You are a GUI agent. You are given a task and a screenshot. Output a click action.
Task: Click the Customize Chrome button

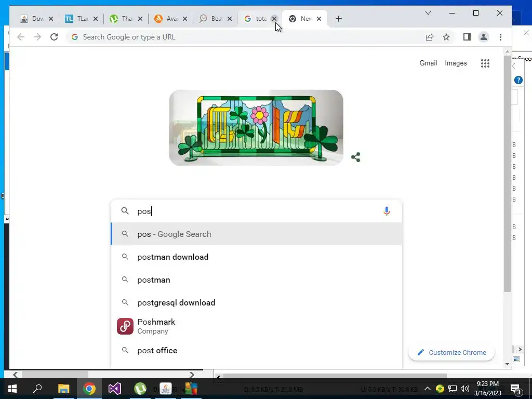(x=451, y=353)
